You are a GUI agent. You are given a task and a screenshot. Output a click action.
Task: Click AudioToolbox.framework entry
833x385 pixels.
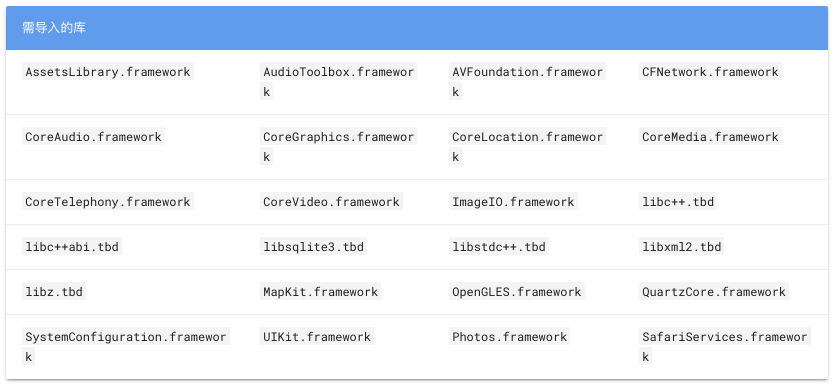pyautogui.click(x=338, y=82)
